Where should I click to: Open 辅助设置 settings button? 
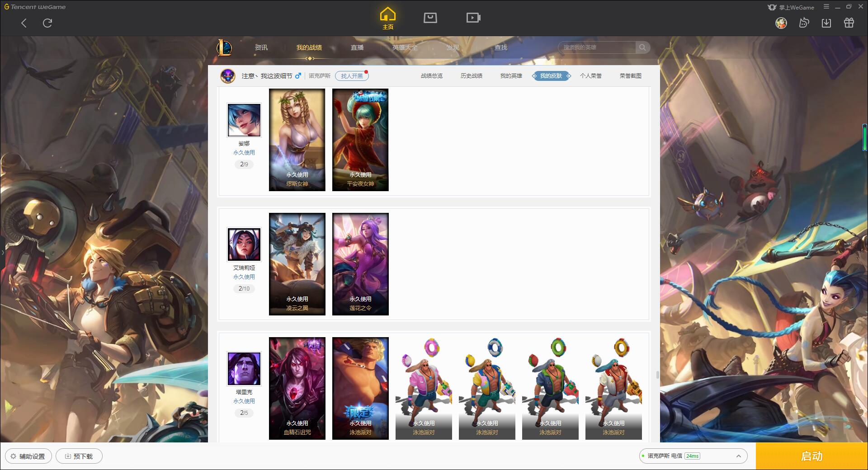28,456
